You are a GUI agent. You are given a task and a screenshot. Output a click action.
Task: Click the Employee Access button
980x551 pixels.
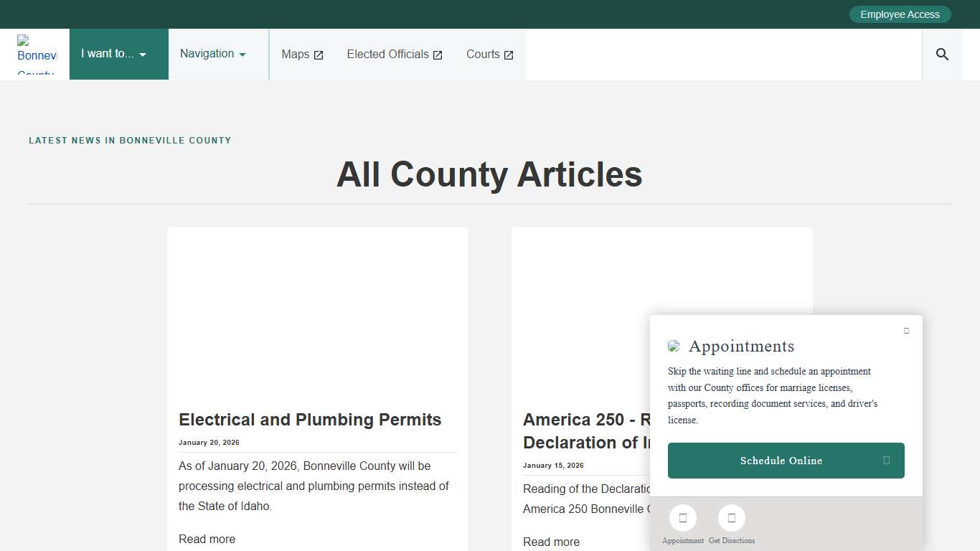coord(900,14)
